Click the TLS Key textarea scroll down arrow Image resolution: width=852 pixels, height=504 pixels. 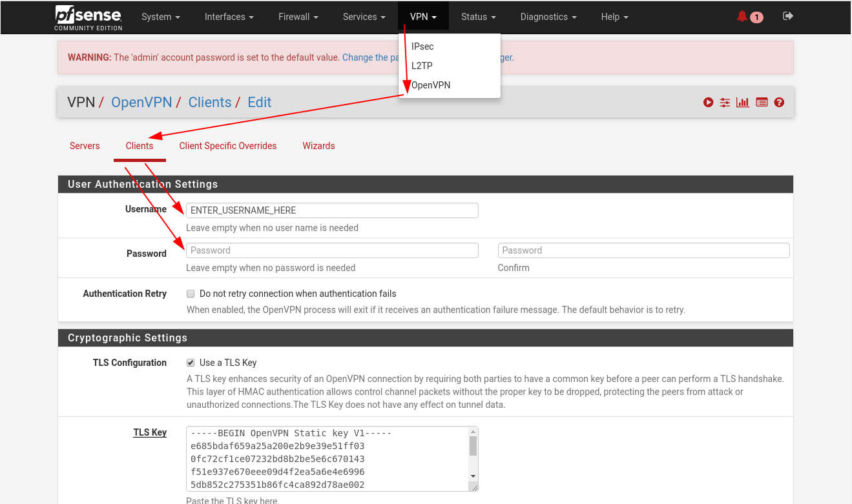[x=473, y=476]
